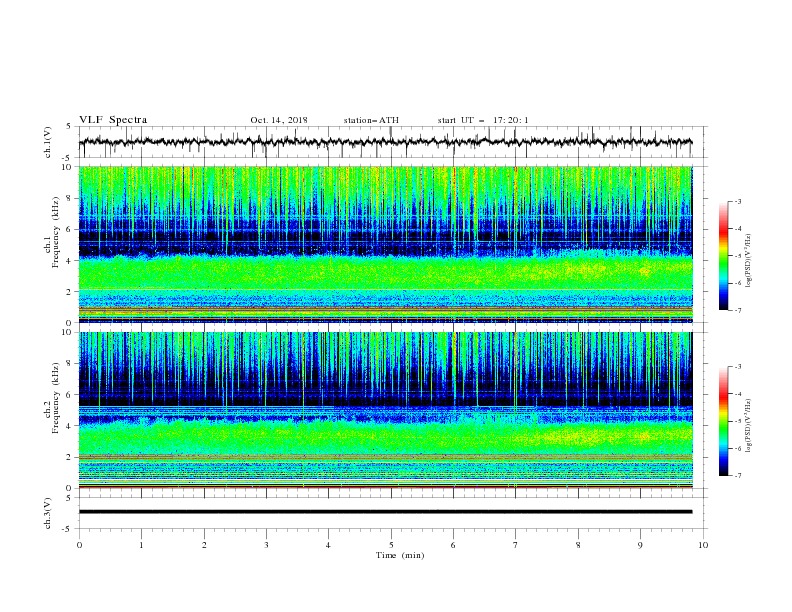Click the "-7" label on ch.1 color bar
Screen dimensions: 792x612
[x=738, y=311]
